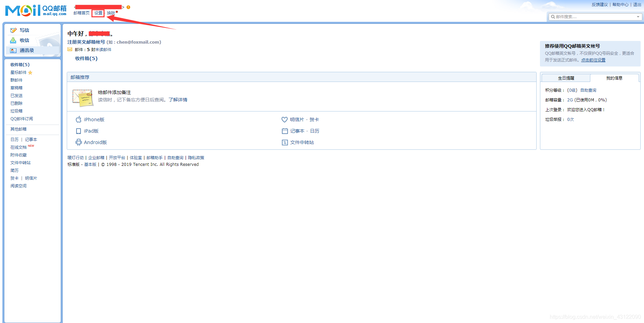Click the 邮件搜索 input field
Viewport: 644px width, 323px height.
point(595,17)
